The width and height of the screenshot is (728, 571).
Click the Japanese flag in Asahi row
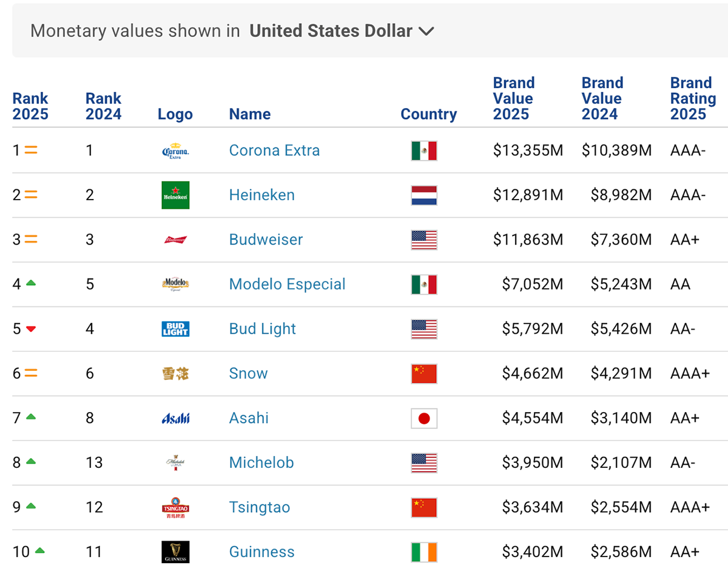424,418
